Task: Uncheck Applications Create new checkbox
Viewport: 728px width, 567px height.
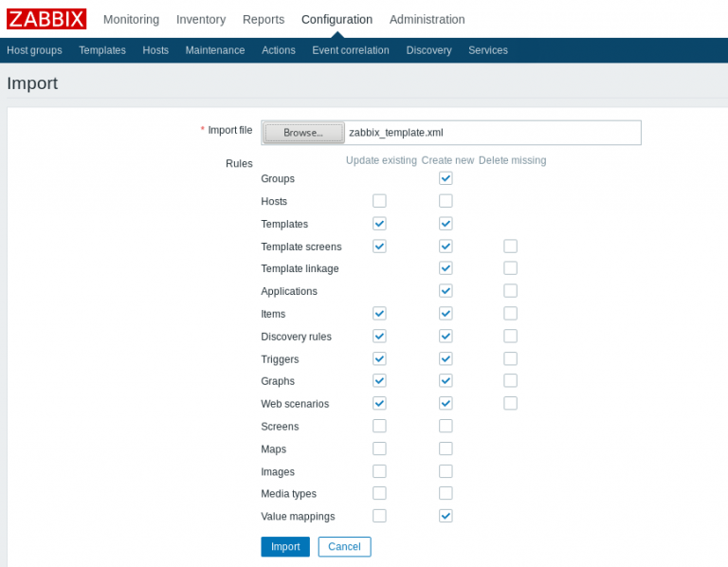Action: point(446,291)
